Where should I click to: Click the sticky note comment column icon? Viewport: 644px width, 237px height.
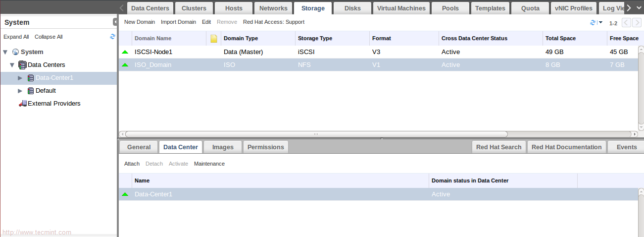pos(214,39)
